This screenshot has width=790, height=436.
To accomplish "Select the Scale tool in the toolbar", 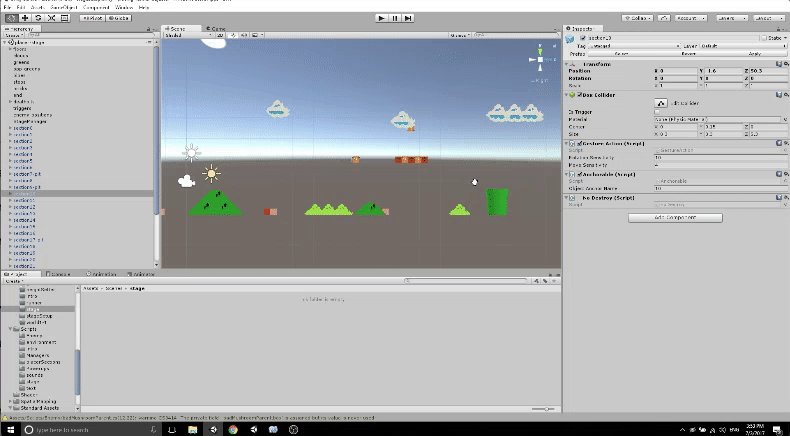I will click(51, 18).
